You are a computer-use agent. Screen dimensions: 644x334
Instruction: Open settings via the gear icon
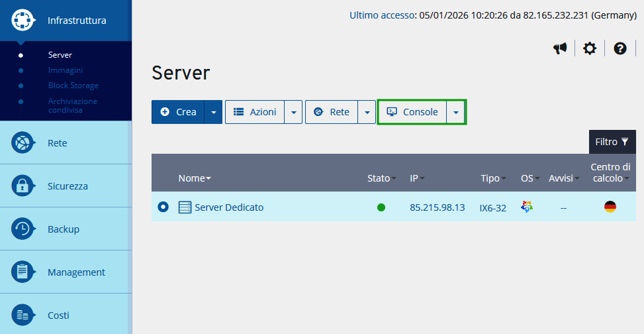tap(589, 48)
